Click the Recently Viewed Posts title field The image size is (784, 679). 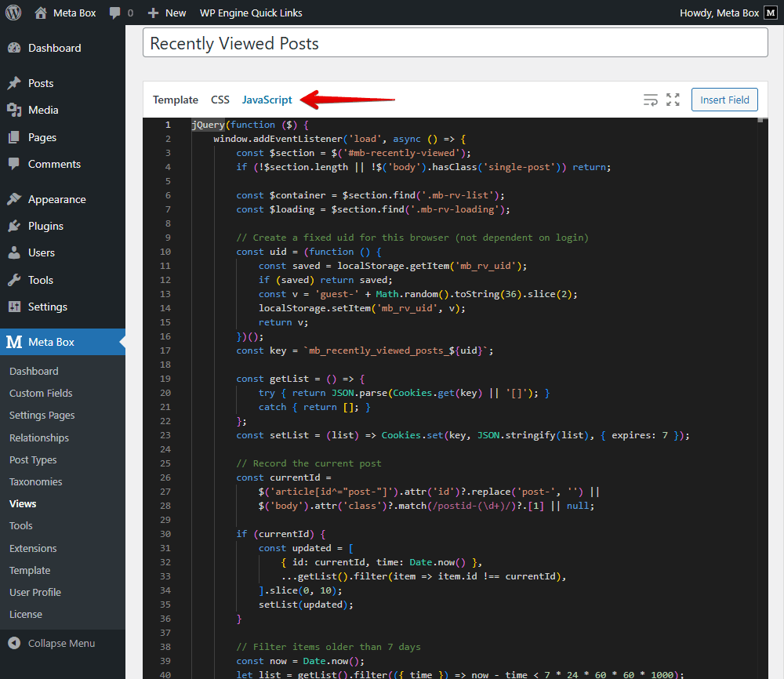[x=455, y=43]
